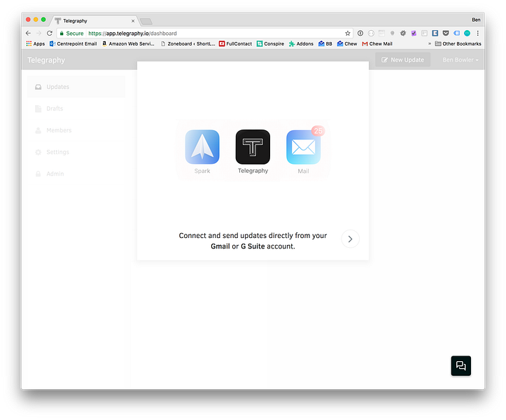Screen dimensions: 506x420
Task: Open the BB bookmark
Action: (x=325, y=43)
